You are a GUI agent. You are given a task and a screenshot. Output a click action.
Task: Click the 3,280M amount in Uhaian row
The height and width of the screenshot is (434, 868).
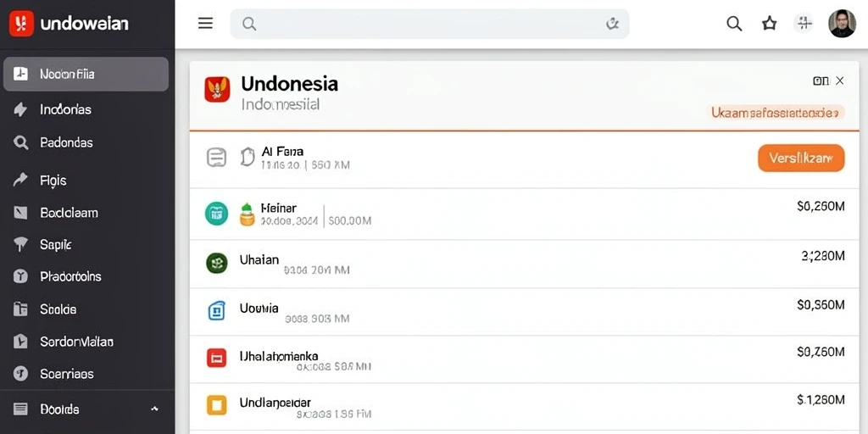[822, 256]
